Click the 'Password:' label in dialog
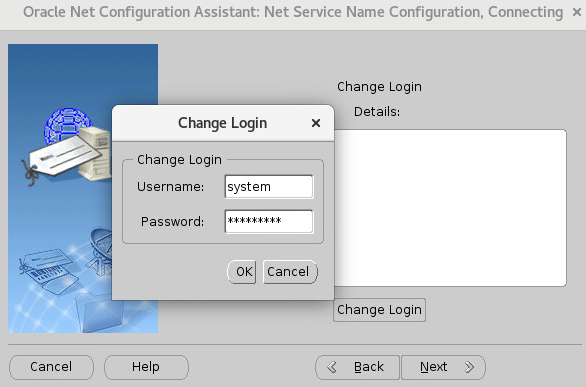 [x=172, y=222]
